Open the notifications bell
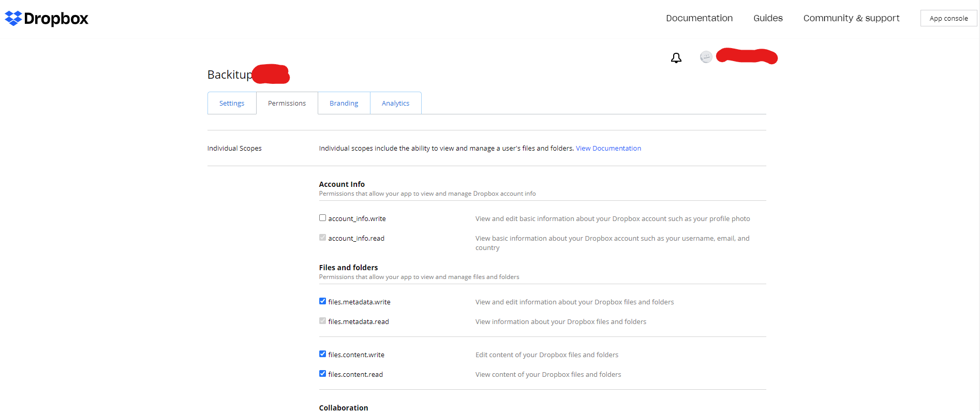 pos(676,58)
